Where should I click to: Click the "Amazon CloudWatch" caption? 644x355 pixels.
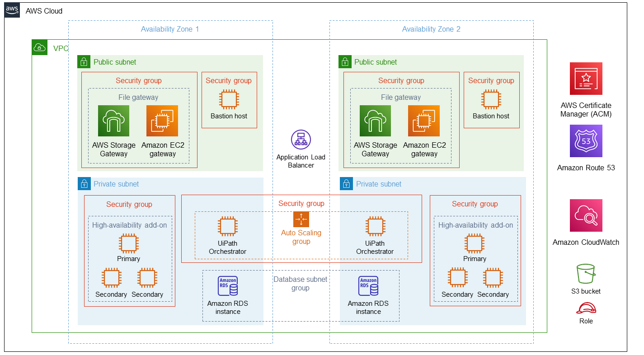tap(586, 242)
